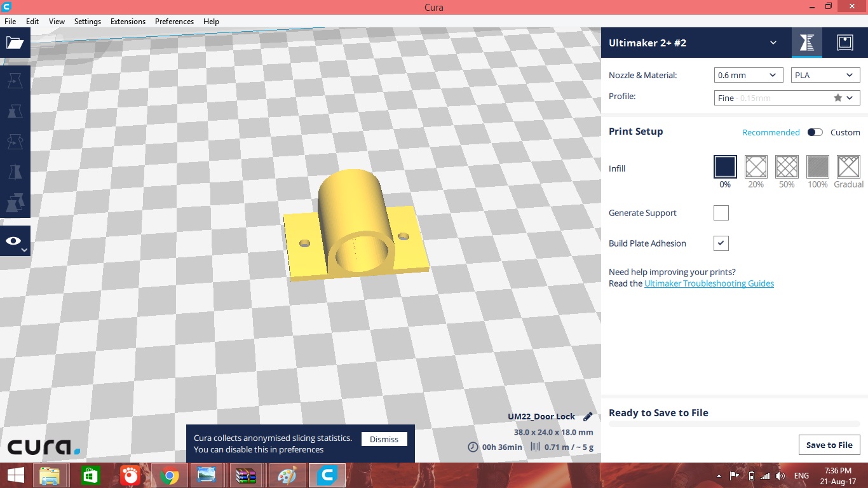
Task: Select the Mirror tool in left toolbar
Action: point(15,172)
